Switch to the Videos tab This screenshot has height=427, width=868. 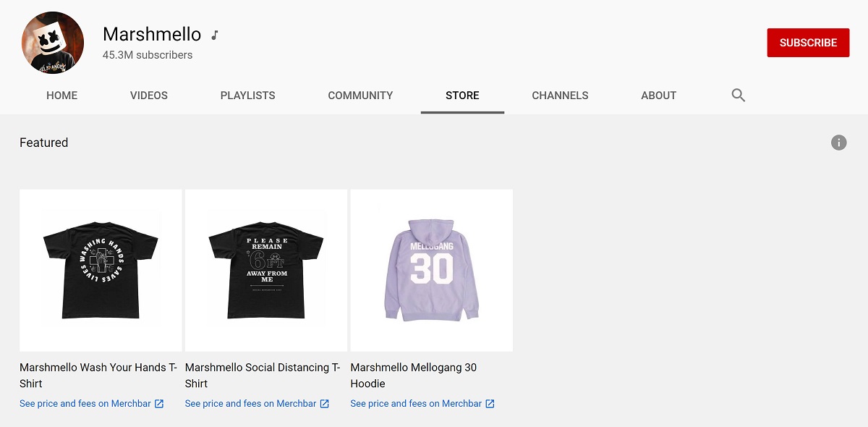point(149,96)
